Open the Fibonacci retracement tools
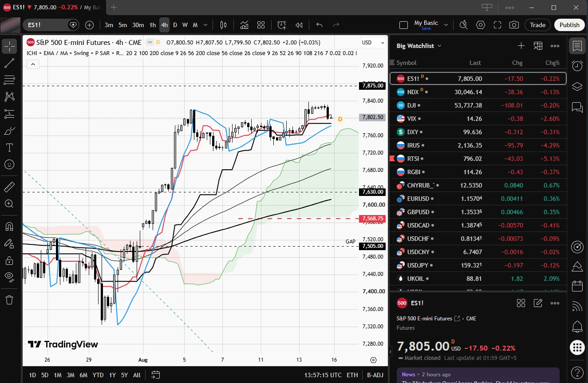This screenshot has width=588, height=383. point(9,80)
